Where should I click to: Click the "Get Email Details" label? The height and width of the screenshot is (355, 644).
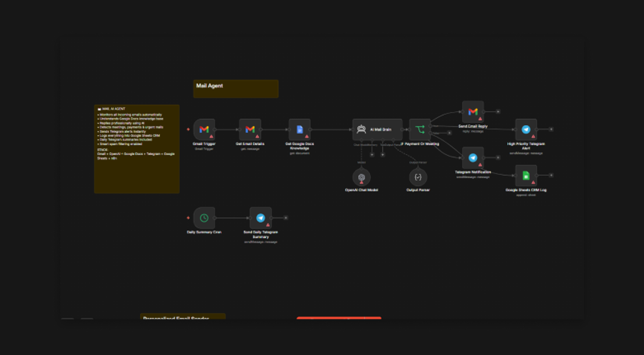250,144
